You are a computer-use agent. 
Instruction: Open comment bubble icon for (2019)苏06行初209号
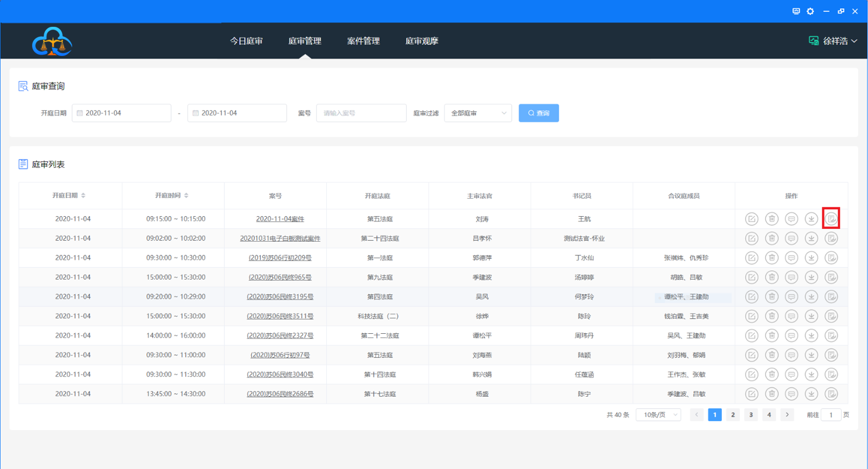(791, 258)
